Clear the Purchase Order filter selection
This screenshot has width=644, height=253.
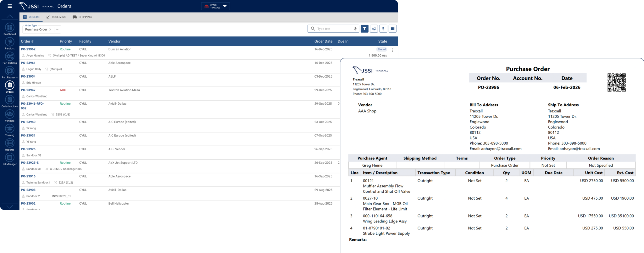coord(50,30)
